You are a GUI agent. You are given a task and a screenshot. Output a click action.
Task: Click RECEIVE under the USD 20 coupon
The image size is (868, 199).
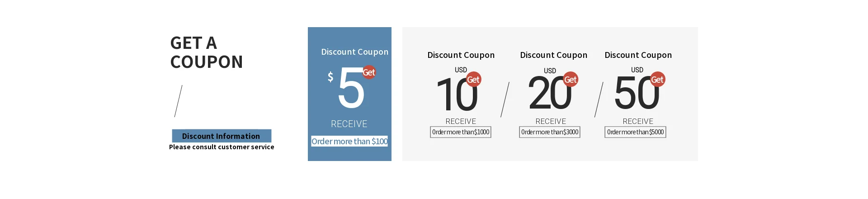click(x=551, y=121)
